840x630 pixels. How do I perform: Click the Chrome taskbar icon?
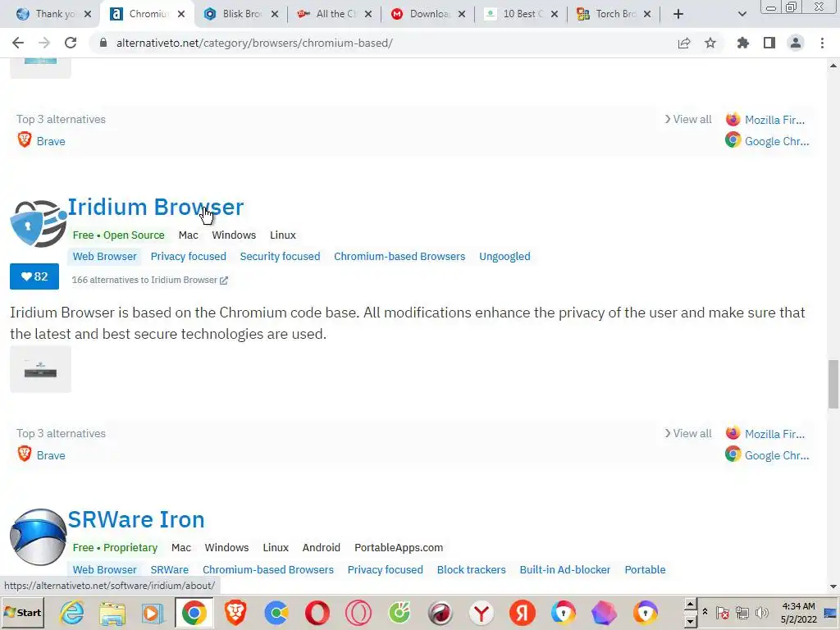click(x=194, y=612)
